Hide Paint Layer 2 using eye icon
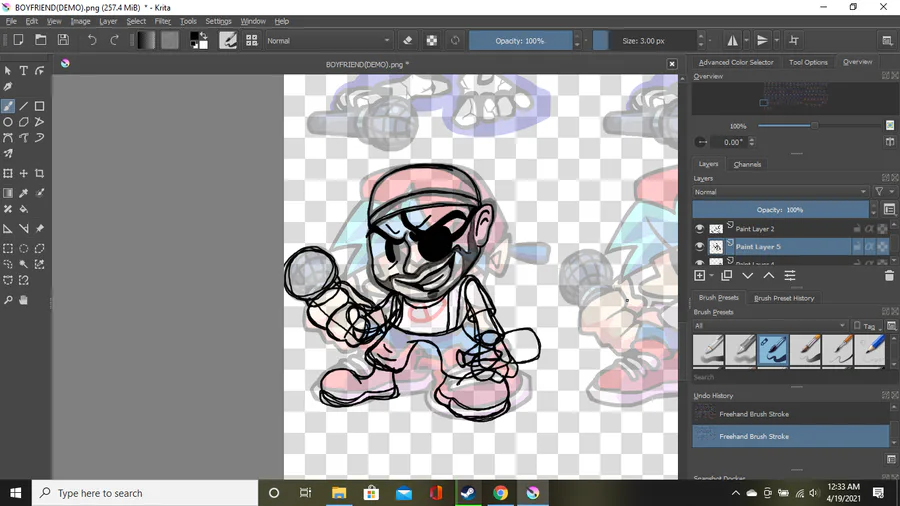The height and width of the screenshot is (506, 900). (x=699, y=229)
